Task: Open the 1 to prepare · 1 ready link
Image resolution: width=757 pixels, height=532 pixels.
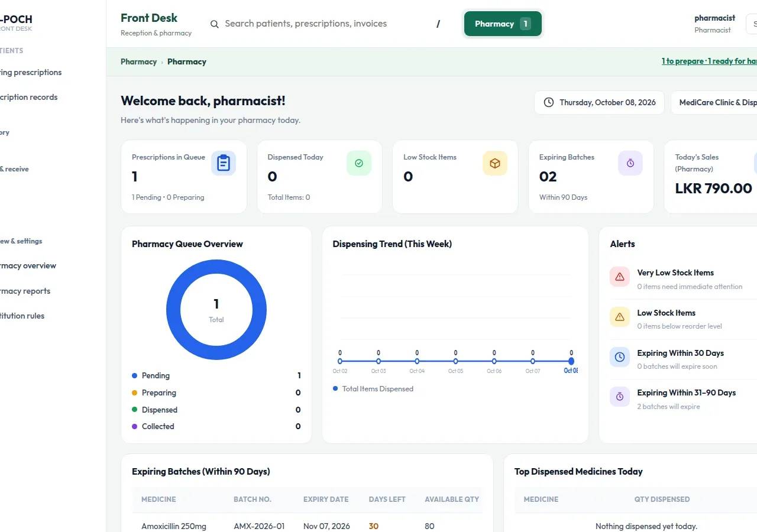Action: (709, 61)
